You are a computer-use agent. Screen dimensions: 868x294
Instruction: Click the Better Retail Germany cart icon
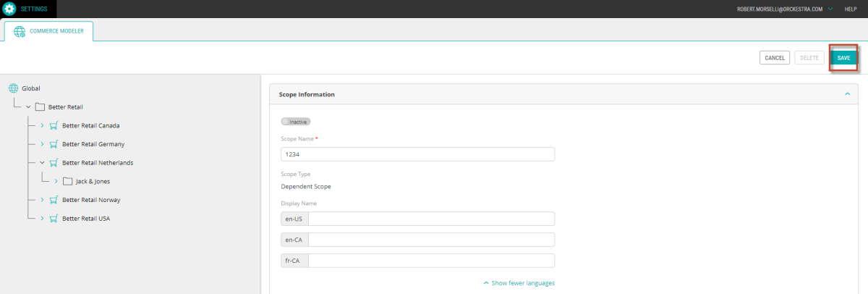(54, 144)
